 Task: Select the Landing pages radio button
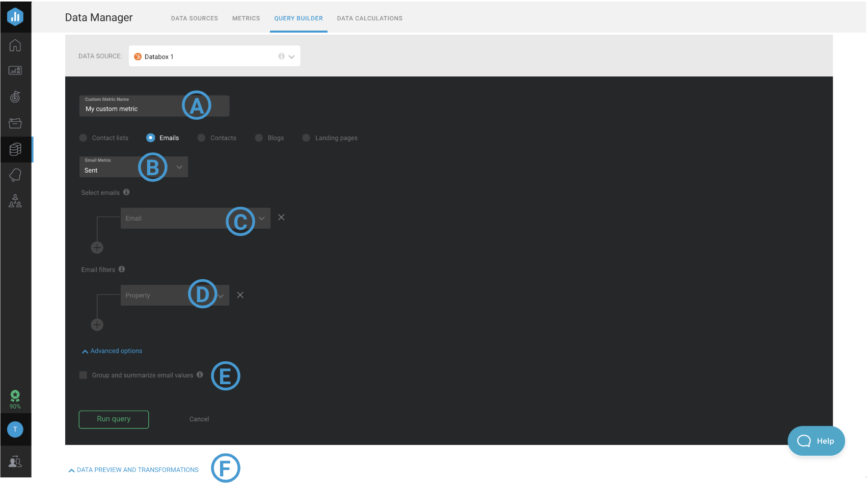click(306, 138)
